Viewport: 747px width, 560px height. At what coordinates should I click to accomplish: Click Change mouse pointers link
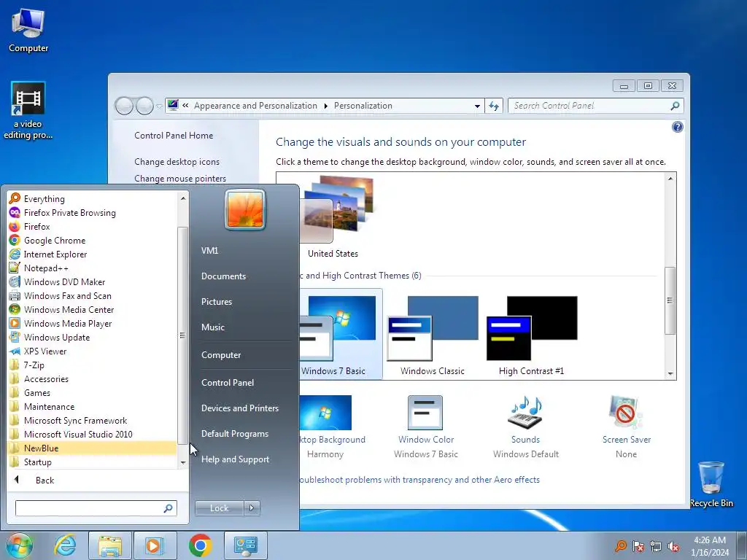[x=180, y=178]
